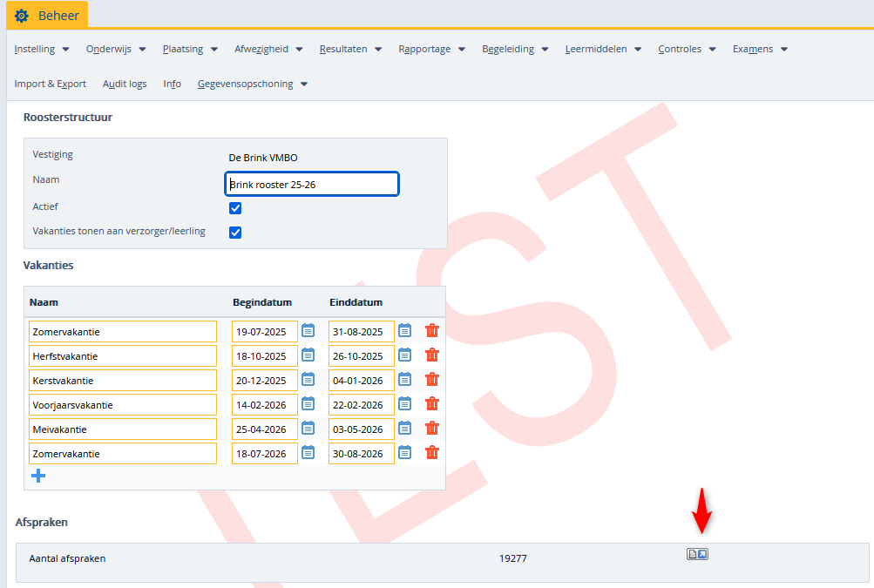This screenshot has width=874, height=588.
Task: Click the Voorjaarsvakantie name field
Action: pos(123,405)
